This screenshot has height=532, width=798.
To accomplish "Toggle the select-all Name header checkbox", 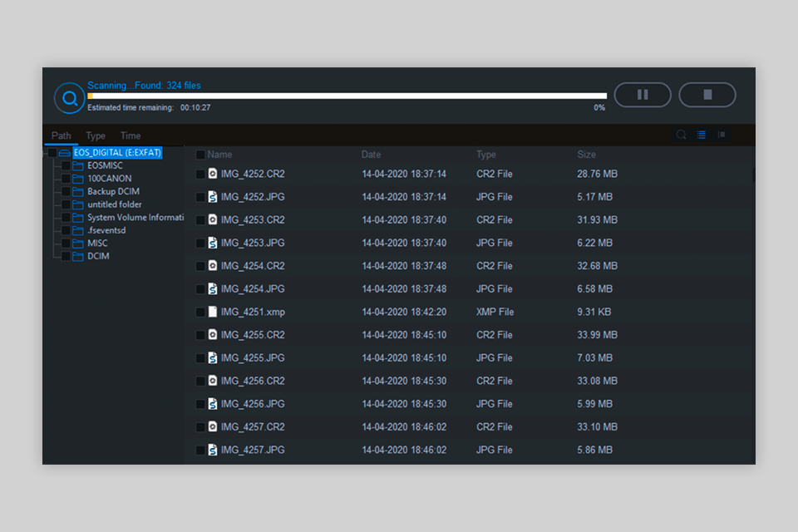I will (200, 155).
